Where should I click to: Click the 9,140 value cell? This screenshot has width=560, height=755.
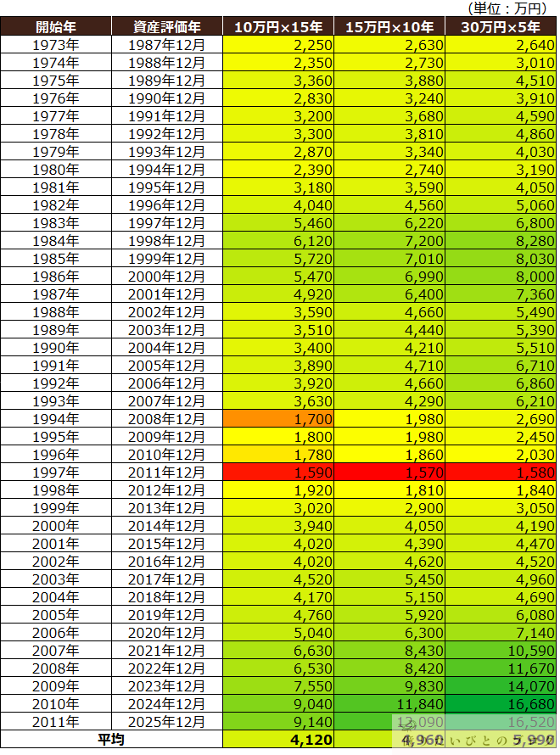pyautogui.click(x=278, y=721)
